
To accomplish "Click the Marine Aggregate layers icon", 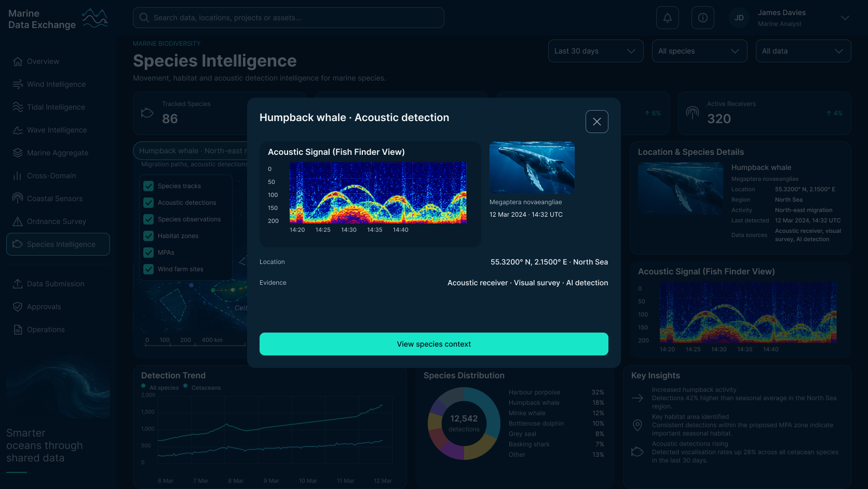I will click(18, 153).
